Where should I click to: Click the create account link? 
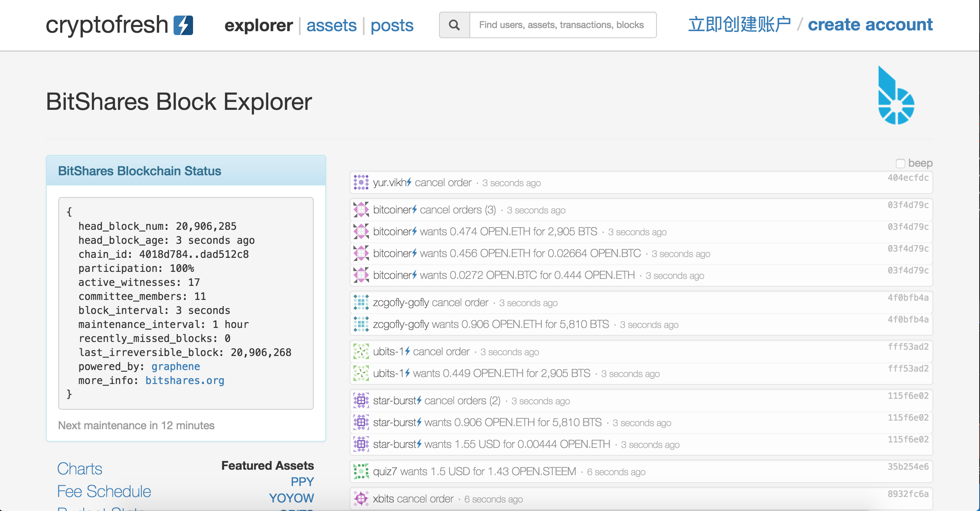(x=870, y=25)
